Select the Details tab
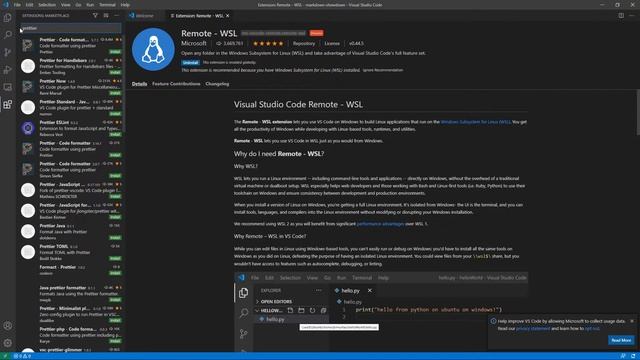The image size is (640, 360). point(139,84)
